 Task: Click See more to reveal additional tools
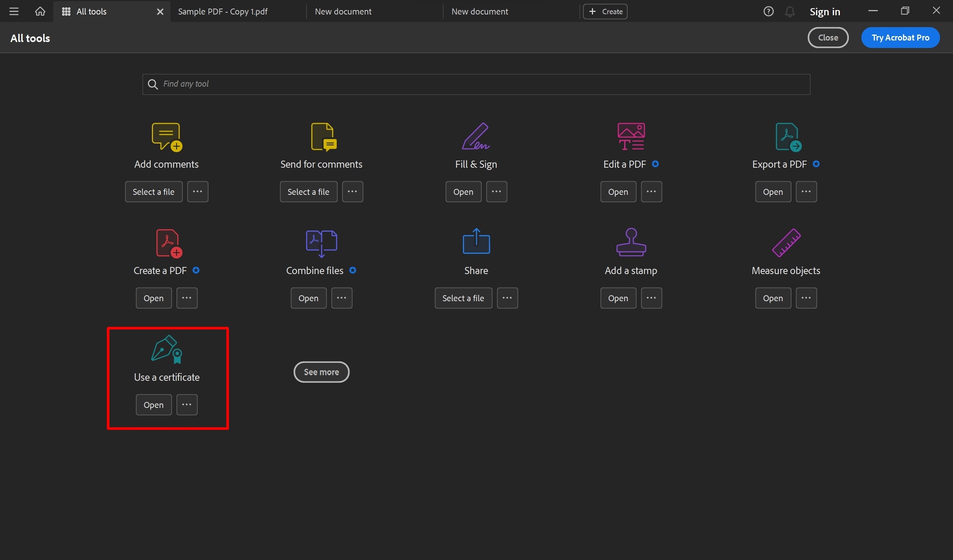click(321, 372)
